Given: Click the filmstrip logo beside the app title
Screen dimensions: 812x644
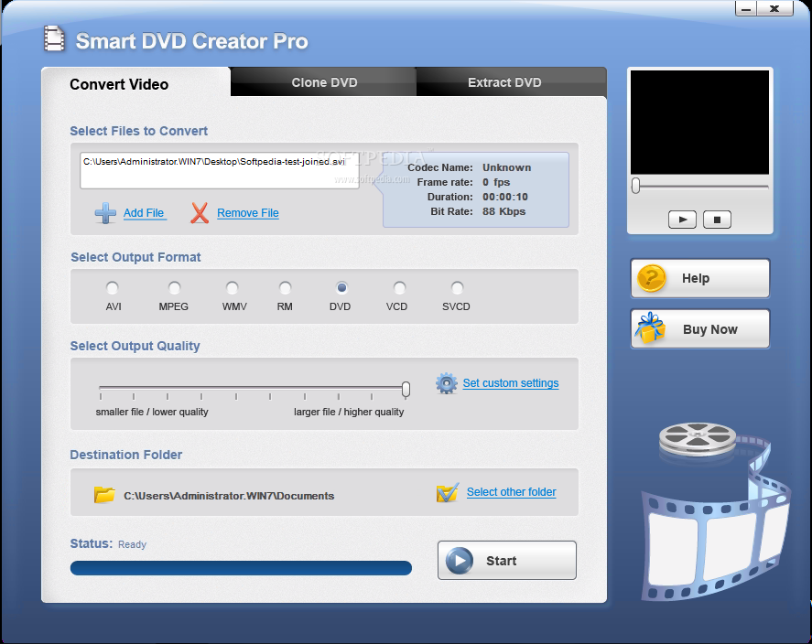Looking at the screenshot, I should pyautogui.click(x=54, y=38).
